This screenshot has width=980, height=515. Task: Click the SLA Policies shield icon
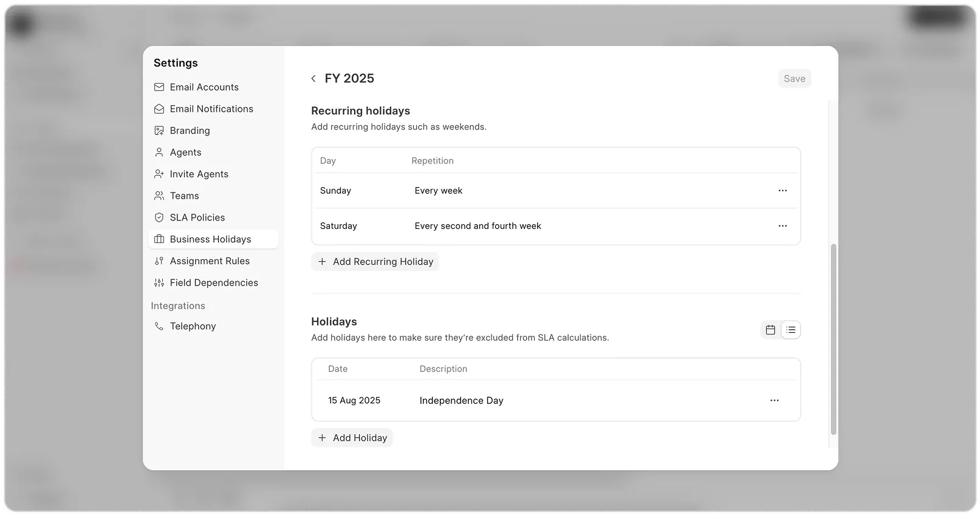(159, 217)
